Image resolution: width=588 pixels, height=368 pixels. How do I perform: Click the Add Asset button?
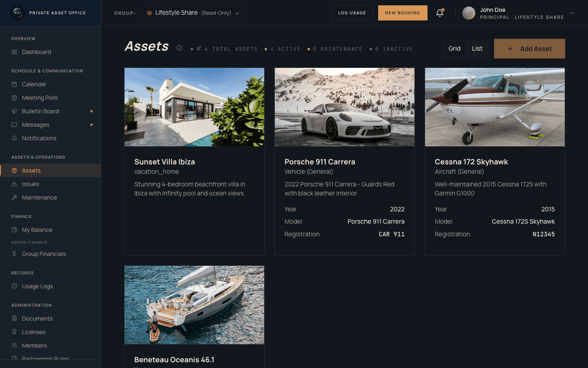point(530,49)
